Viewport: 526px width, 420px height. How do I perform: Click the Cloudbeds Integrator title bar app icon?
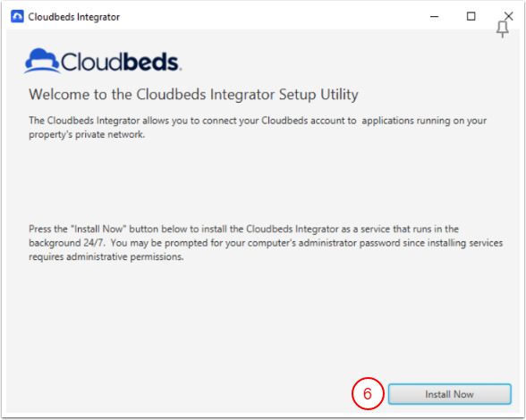17,16
